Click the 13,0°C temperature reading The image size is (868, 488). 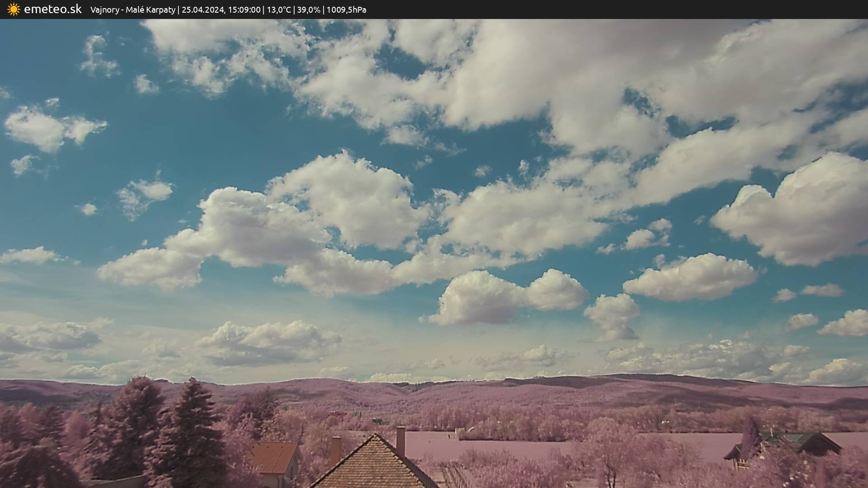click(278, 10)
